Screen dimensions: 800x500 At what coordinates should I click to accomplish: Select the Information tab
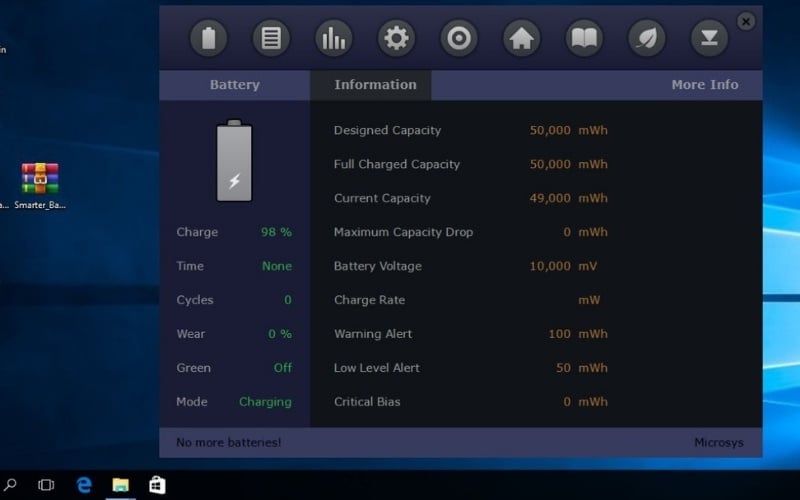point(371,85)
